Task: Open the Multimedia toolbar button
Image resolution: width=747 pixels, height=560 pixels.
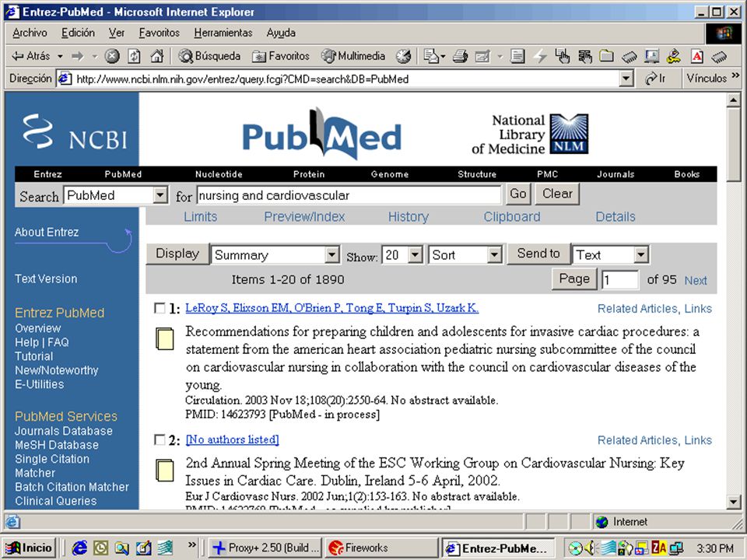Action: pos(353,56)
